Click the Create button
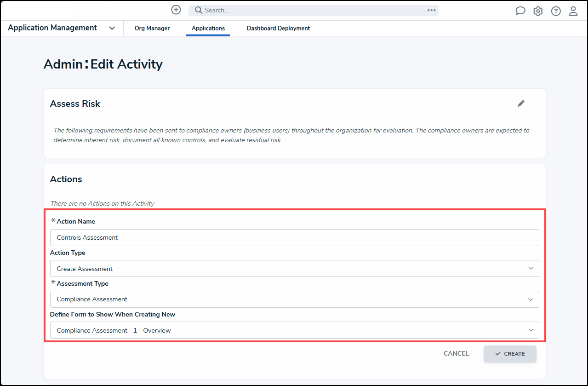588x386 pixels. click(x=510, y=354)
